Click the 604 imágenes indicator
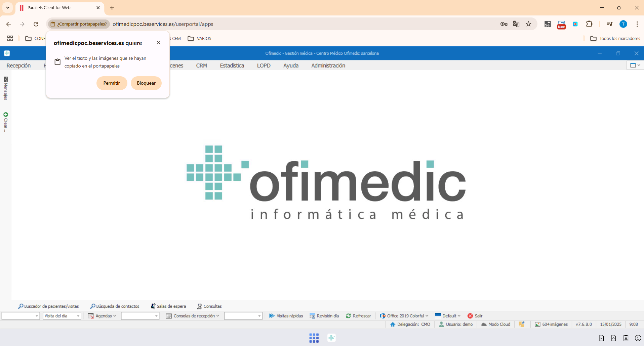Image resolution: width=644 pixels, height=346 pixels. click(551, 324)
